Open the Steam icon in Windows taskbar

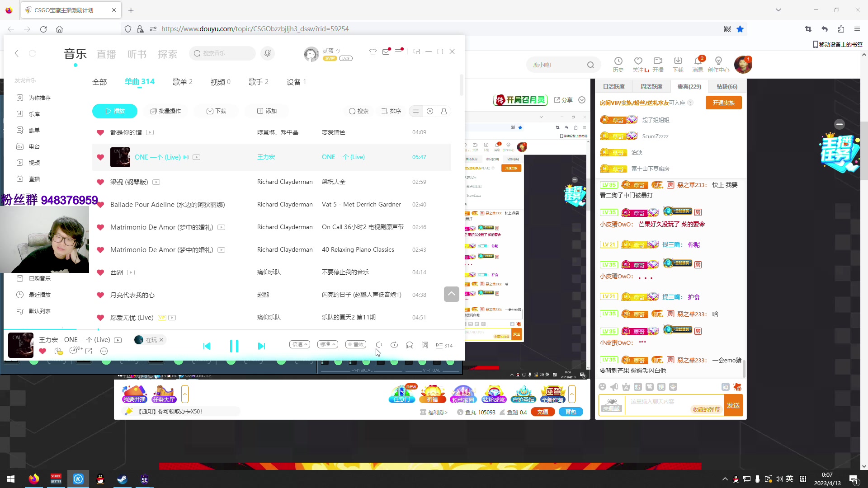(x=122, y=479)
